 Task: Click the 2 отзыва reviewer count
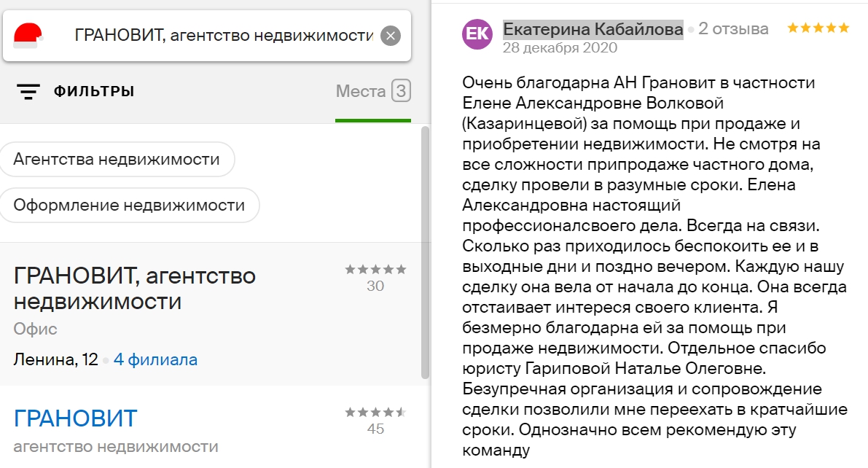[x=733, y=29]
